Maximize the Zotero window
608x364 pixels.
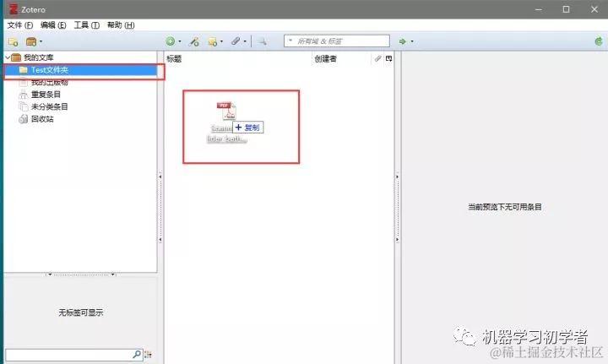click(566, 9)
